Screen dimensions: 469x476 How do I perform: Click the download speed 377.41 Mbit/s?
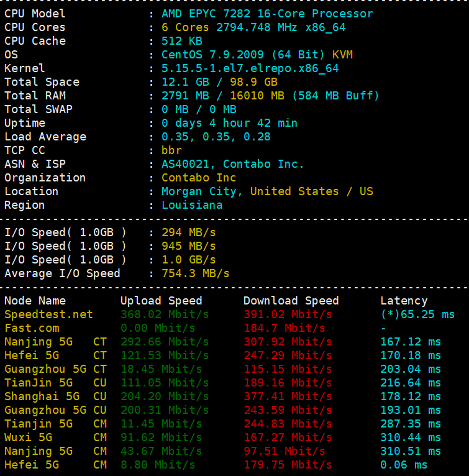click(288, 396)
